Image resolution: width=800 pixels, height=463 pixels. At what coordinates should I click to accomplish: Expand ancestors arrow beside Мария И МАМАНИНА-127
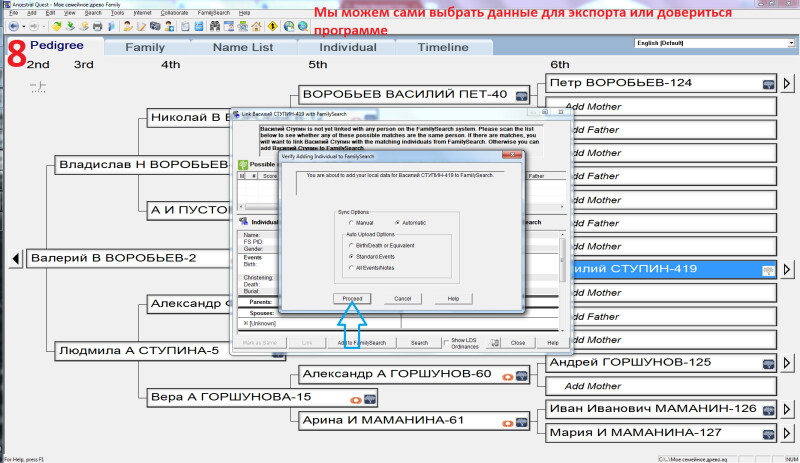pos(787,433)
